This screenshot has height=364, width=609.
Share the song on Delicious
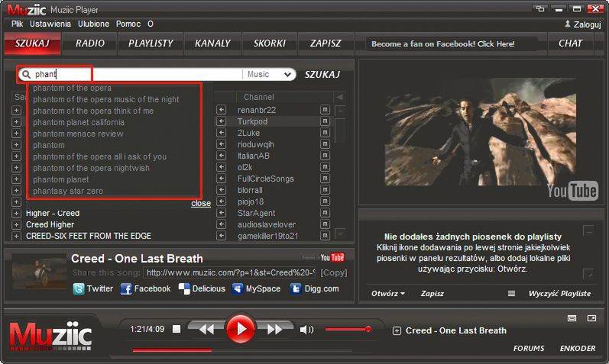[x=202, y=288]
